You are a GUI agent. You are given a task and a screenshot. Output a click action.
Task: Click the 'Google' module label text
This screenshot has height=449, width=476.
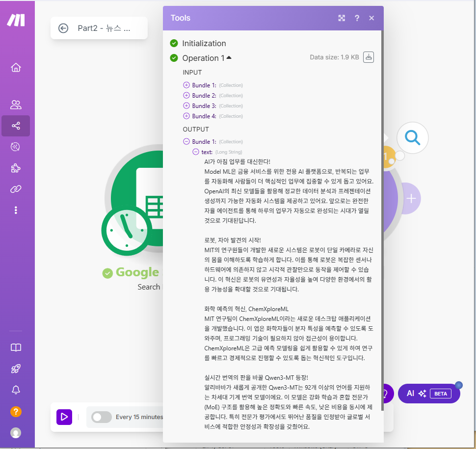point(137,272)
